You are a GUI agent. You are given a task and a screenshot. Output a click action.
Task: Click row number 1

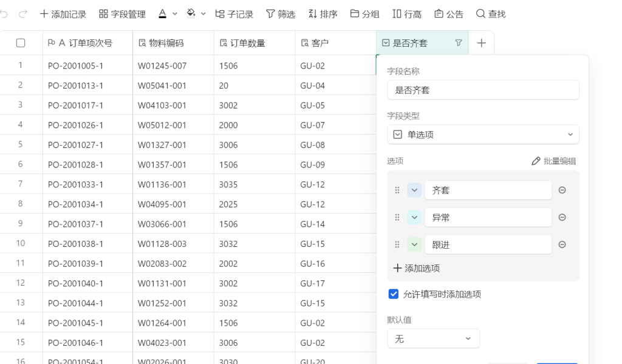[20, 65]
